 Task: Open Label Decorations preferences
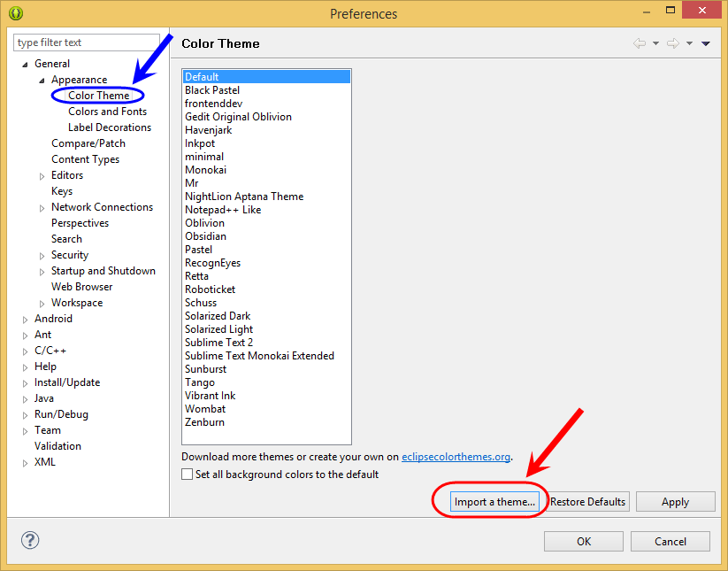click(110, 127)
